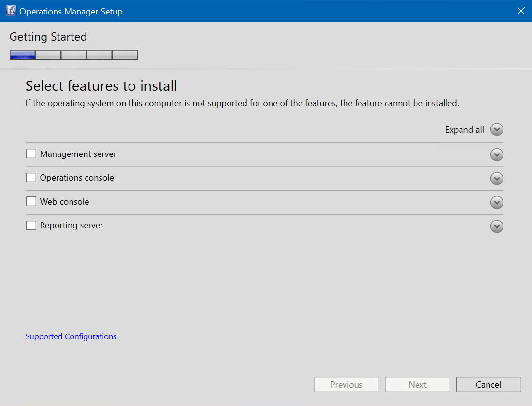Enable the Operations console feature
This screenshot has width=532, height=406.
pyautogui.click(x=31, y=178)
